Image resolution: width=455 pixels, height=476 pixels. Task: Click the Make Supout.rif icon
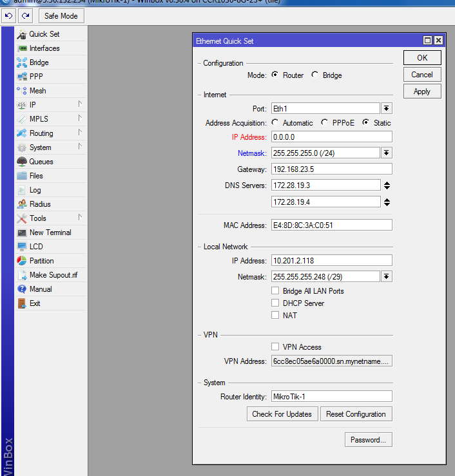tap(22, 275)
